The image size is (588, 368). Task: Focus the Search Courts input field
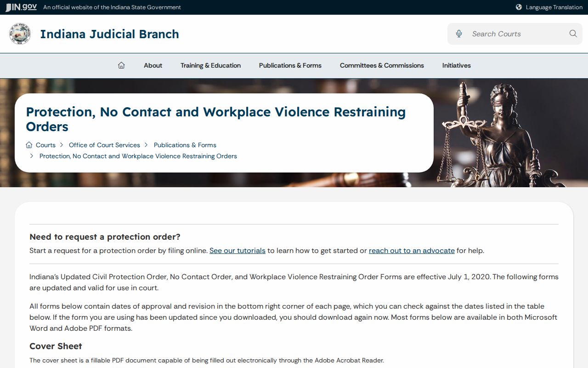[x=515, y=34]
